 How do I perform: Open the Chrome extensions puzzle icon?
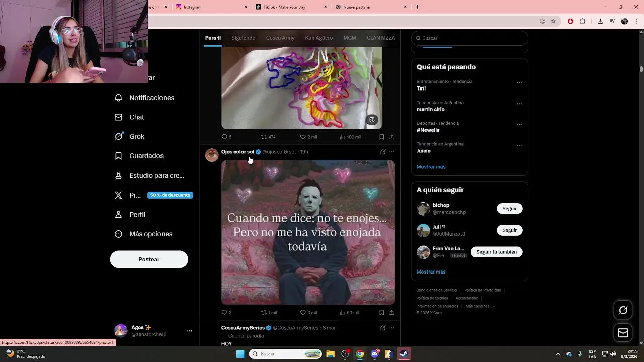583,21
